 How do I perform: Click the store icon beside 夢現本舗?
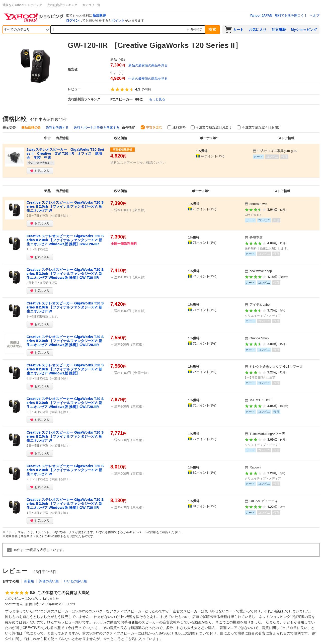click(247, 237)
